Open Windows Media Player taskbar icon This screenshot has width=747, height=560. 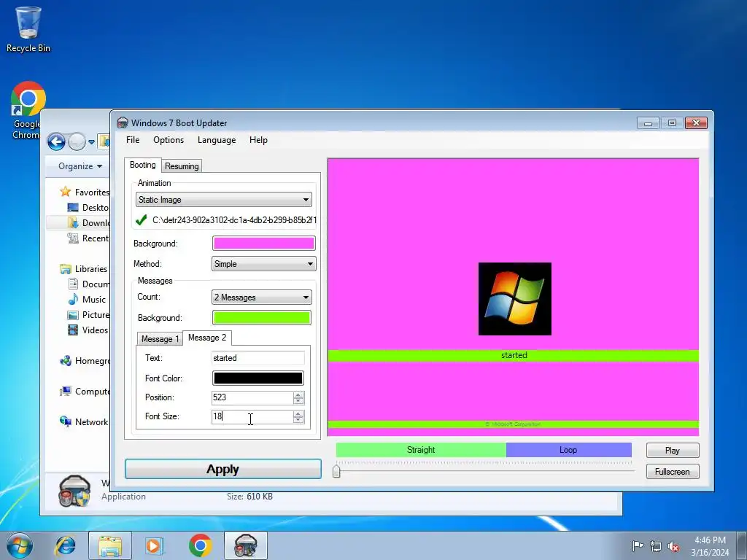click(154, 545)
